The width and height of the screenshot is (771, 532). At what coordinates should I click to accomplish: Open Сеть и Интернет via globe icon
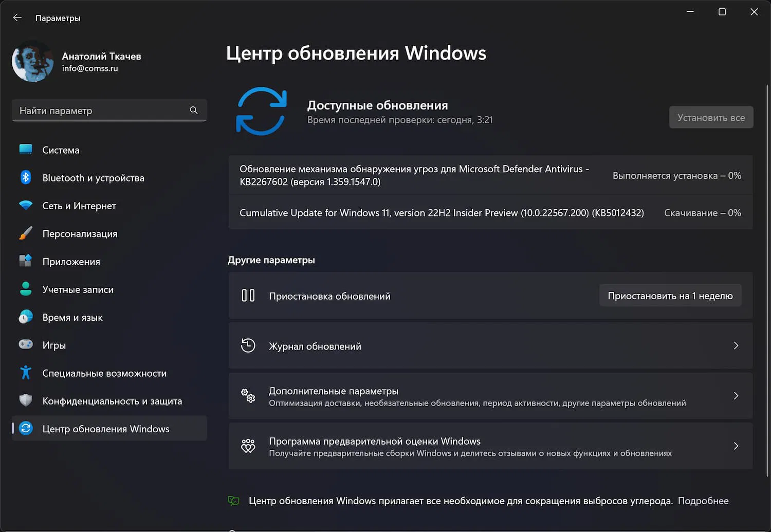26,205
